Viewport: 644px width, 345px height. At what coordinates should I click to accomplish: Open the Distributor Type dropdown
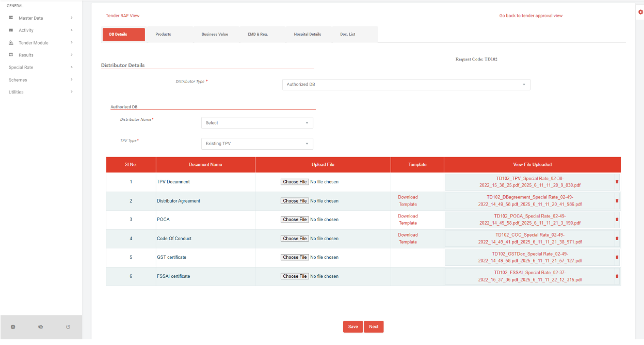406,84
